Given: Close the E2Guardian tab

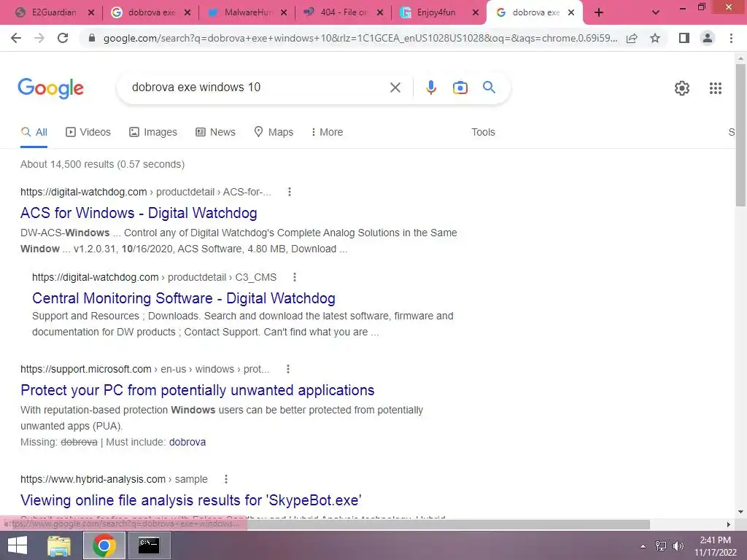Looking at the screenshot, I should click(x=91, y=13).
